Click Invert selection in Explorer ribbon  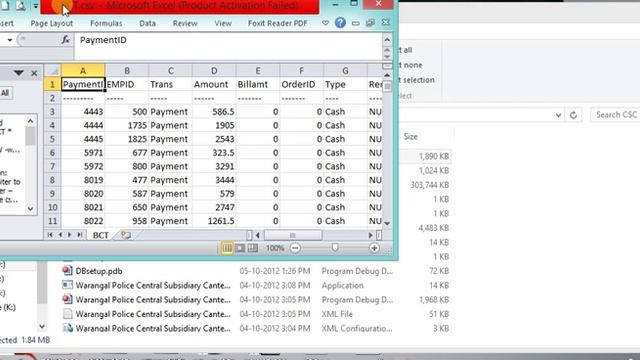click(x=416, y=80)
